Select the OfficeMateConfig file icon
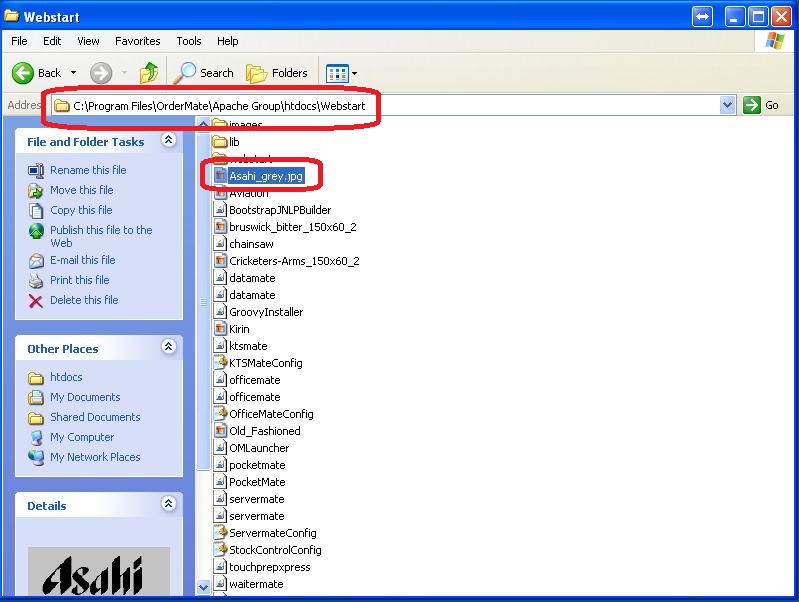 pos(220,413)
